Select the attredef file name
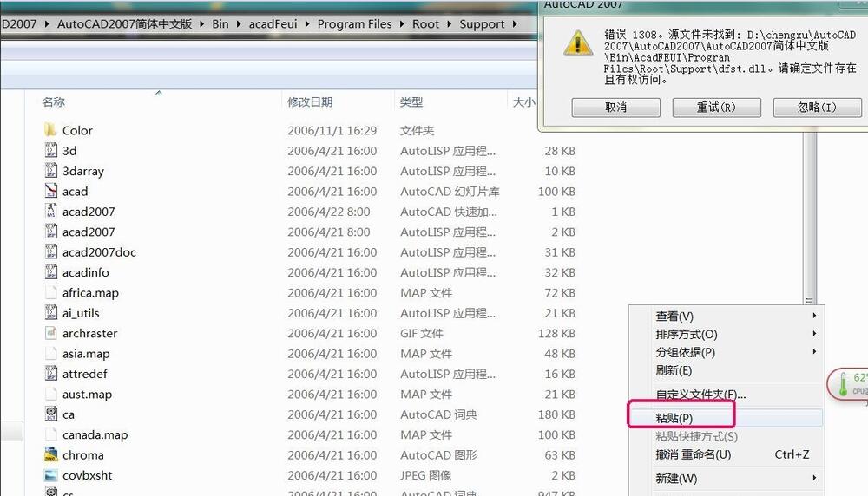The height and width of the screenshot is (496, 868). [x=85, y=374]
